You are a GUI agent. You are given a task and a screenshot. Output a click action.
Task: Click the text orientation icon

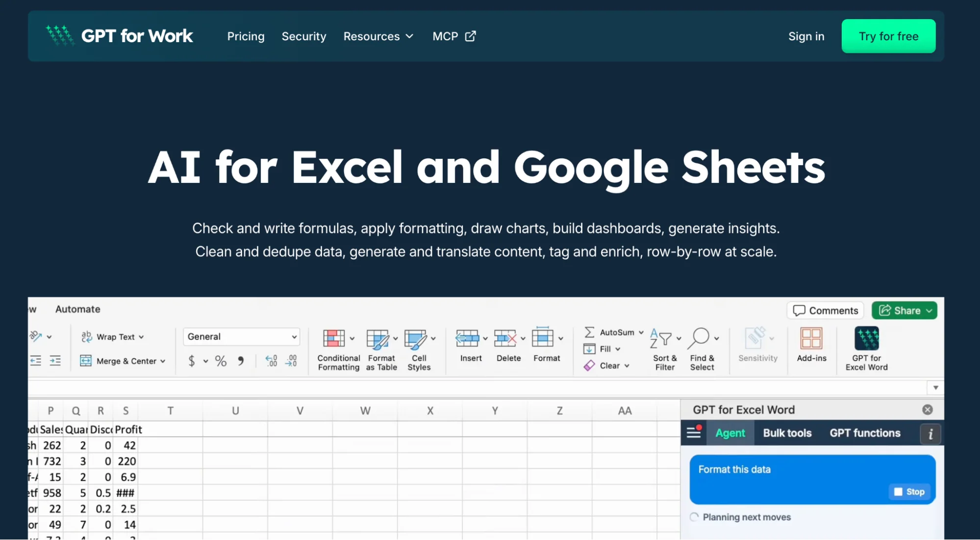(x=36, y=336)
